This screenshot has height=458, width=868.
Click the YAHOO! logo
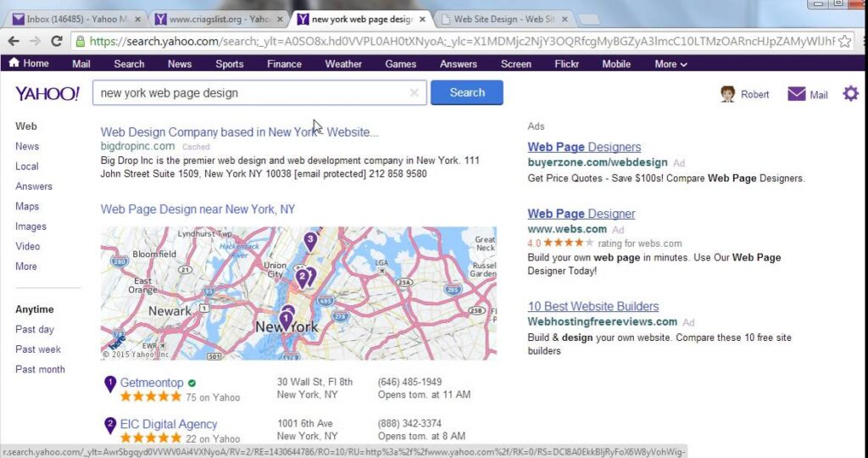pyautogui.click(x=47, y=93)
